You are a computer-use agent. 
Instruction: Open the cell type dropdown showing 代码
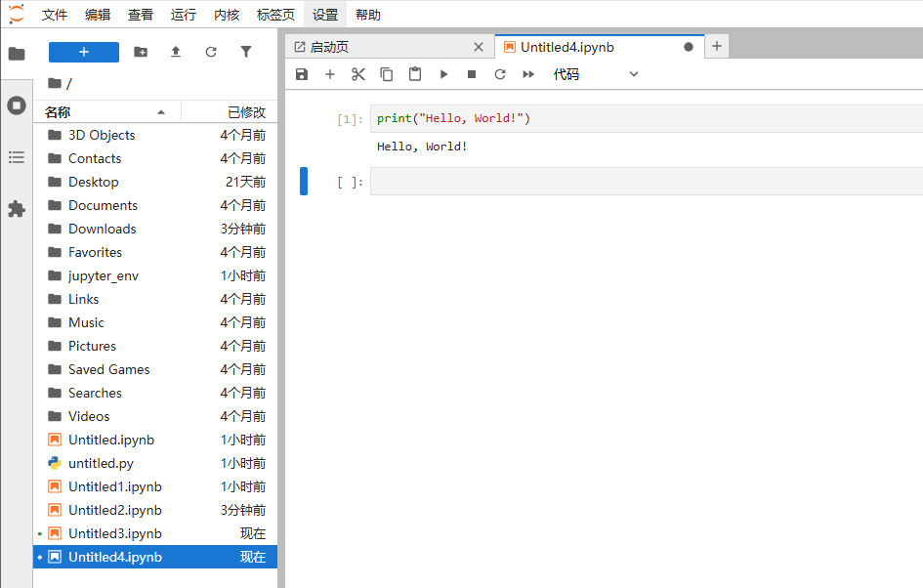pos(595,74)
